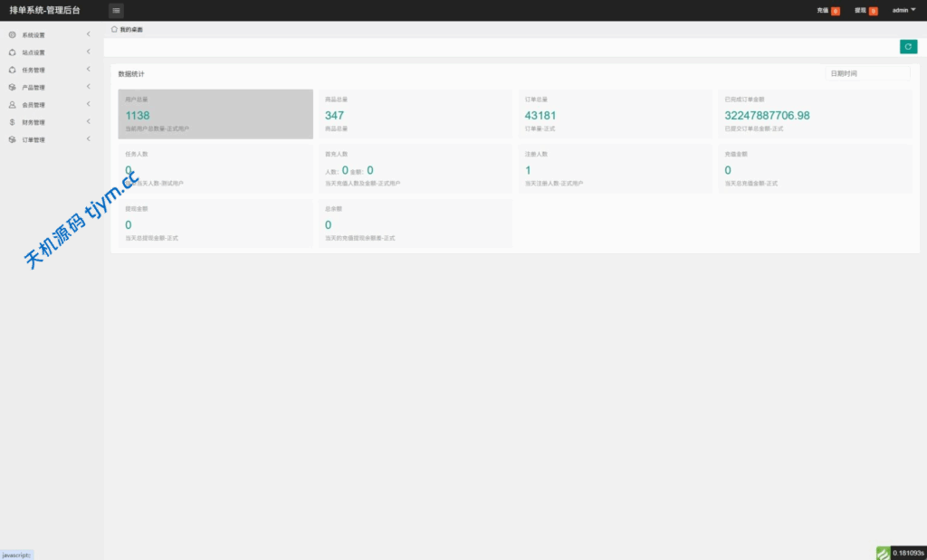Click the 日期时间 date input field
Screen dimensions: 927x560
point(866,73)
